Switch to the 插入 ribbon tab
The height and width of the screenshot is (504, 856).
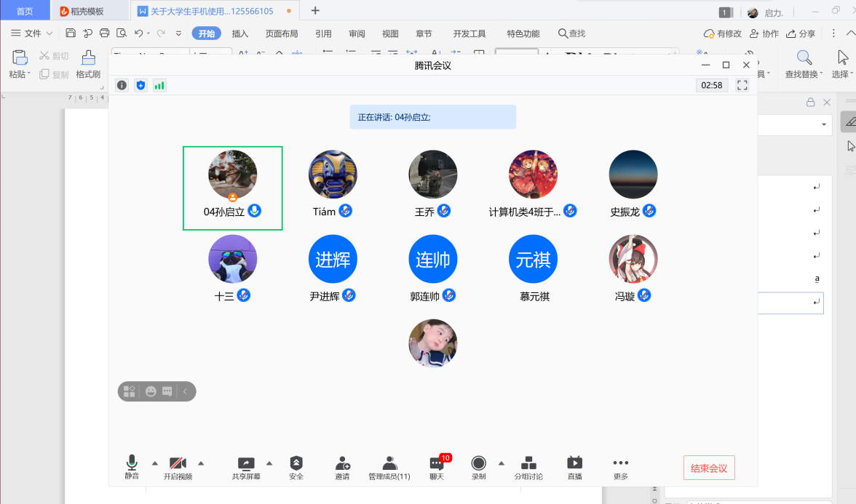click(x=240, y=33)
